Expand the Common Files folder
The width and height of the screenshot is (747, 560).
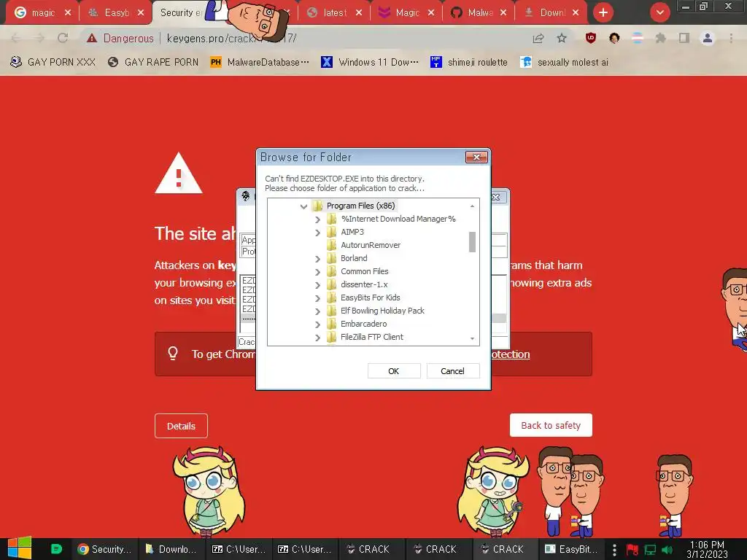[x=318, y=271]
